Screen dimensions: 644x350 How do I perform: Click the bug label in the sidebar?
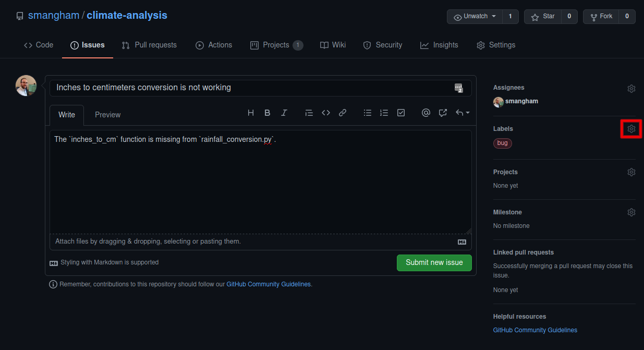pos(503,143)
